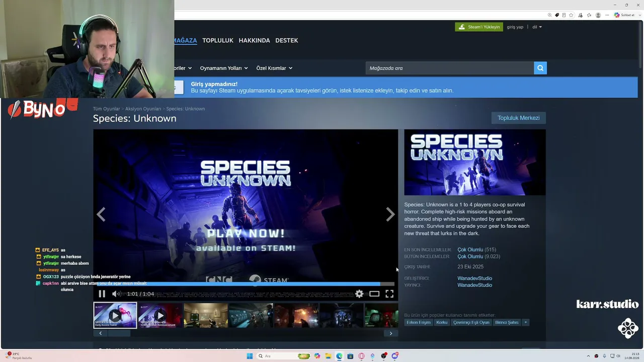Viewport: 644px width, 362px height.
Task: View the yellow-lit room screenshot thumbnail
Action: pyautogui.click(x=206, y=315)
